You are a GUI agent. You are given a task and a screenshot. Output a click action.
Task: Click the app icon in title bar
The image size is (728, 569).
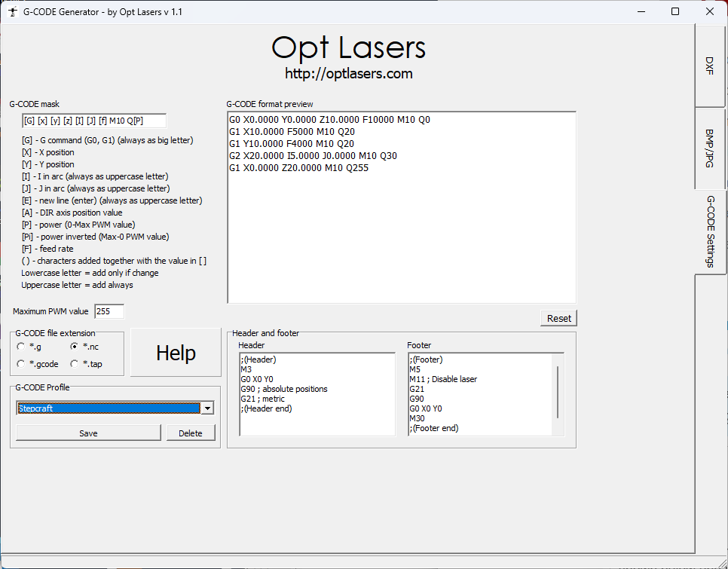[x=13, y=12]
